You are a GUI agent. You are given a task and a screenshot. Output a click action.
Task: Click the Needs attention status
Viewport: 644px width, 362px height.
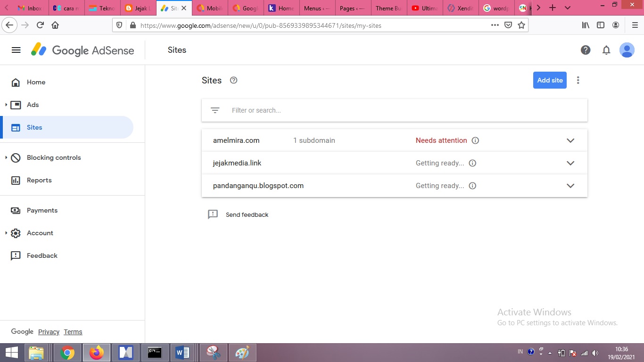[441, 140]
